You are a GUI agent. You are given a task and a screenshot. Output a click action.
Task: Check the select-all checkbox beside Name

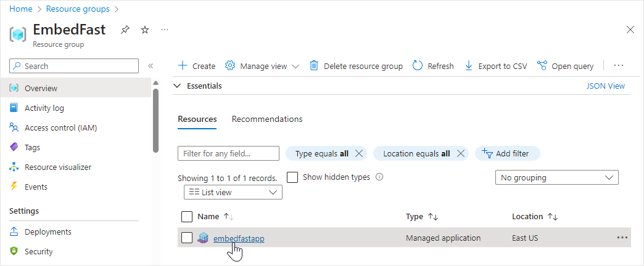coord(187,217)
